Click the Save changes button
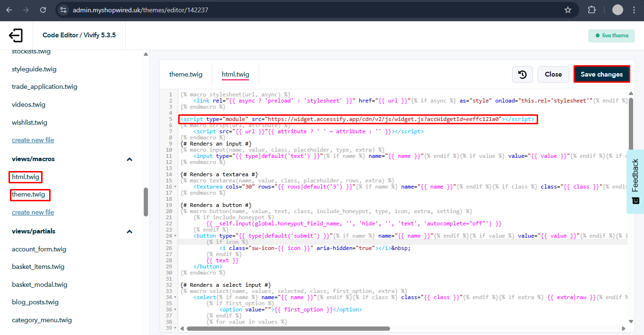The width and height of the screenshot is (644, 335). pos(601,74)
